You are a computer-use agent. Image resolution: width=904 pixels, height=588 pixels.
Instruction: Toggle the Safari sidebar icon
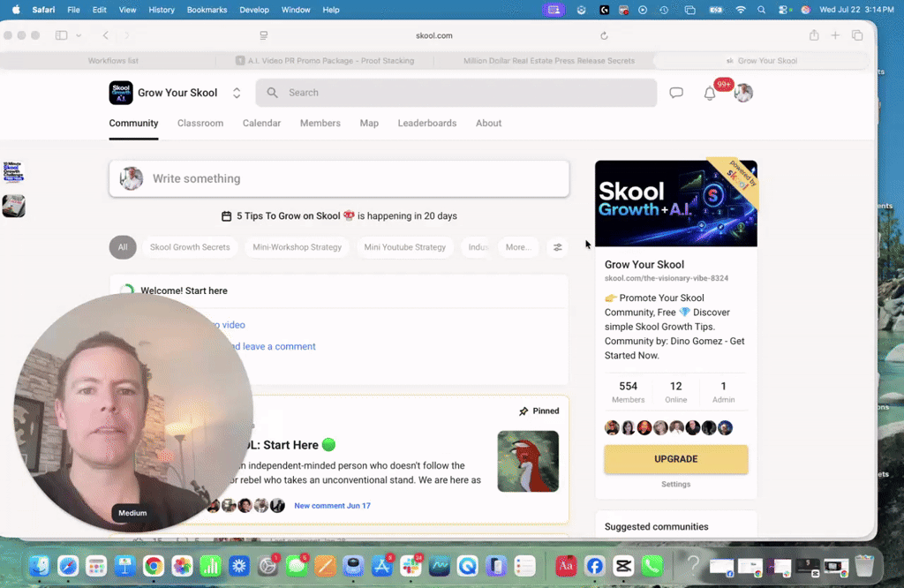61,35
